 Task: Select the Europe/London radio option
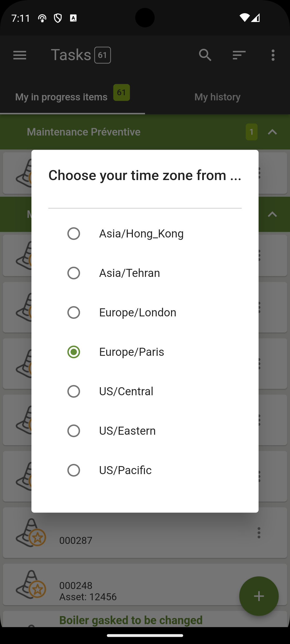point(74,312)
